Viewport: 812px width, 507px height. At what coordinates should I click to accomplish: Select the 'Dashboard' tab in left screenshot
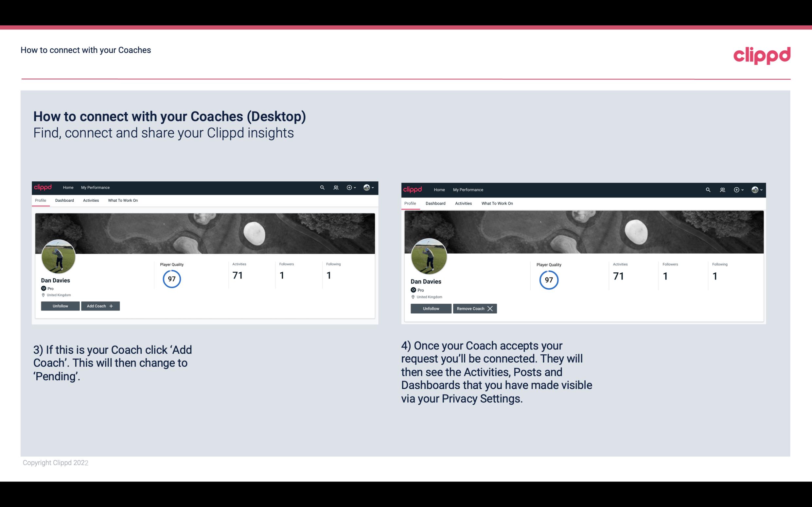pos(64,200)
